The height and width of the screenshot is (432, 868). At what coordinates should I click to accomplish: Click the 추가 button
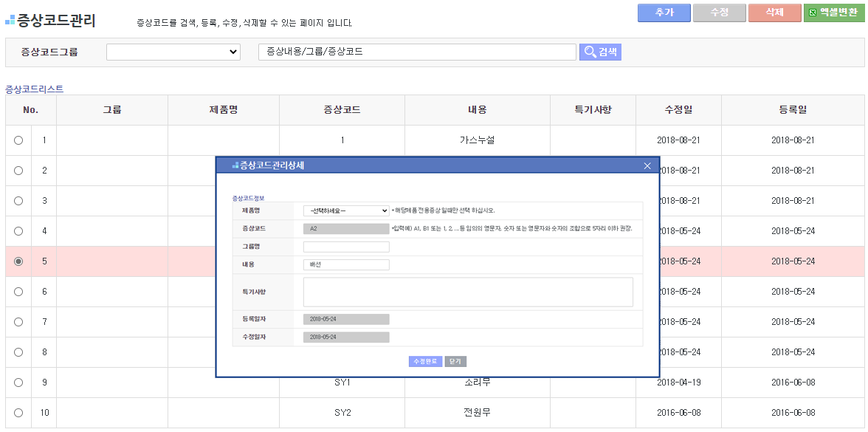pyautogui.click(x=664, y=13)
